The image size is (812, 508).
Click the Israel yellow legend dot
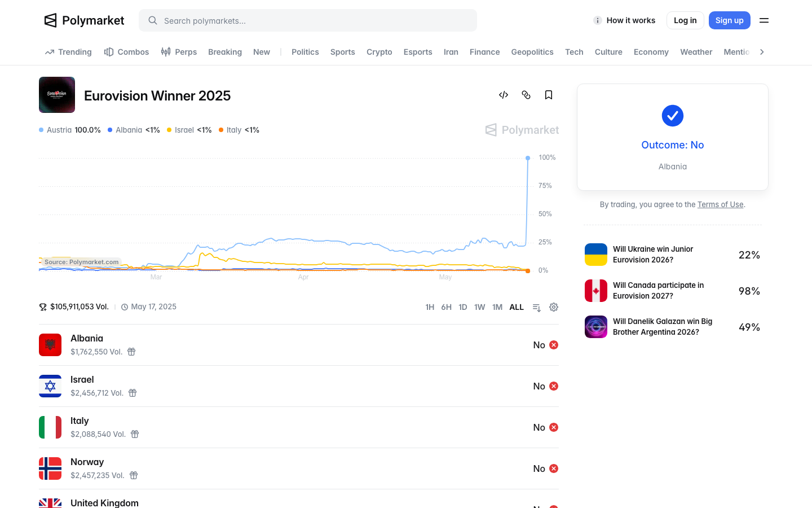point(169,130)
